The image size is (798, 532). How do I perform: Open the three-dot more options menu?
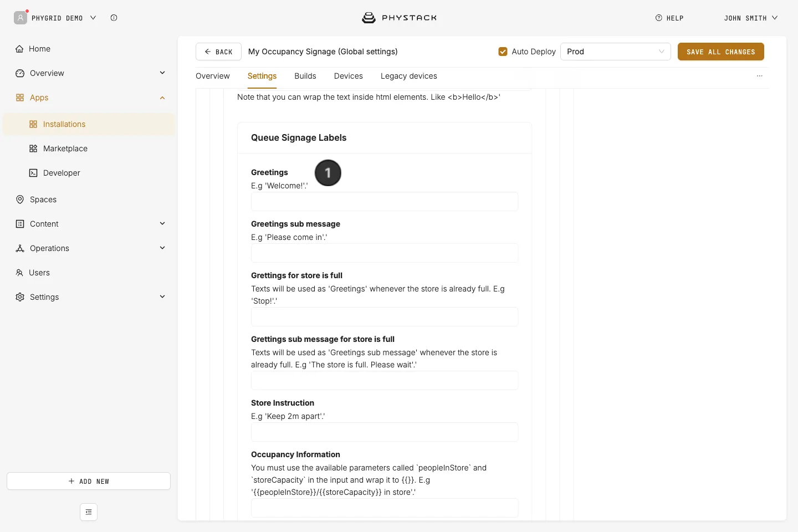[760, 76]
